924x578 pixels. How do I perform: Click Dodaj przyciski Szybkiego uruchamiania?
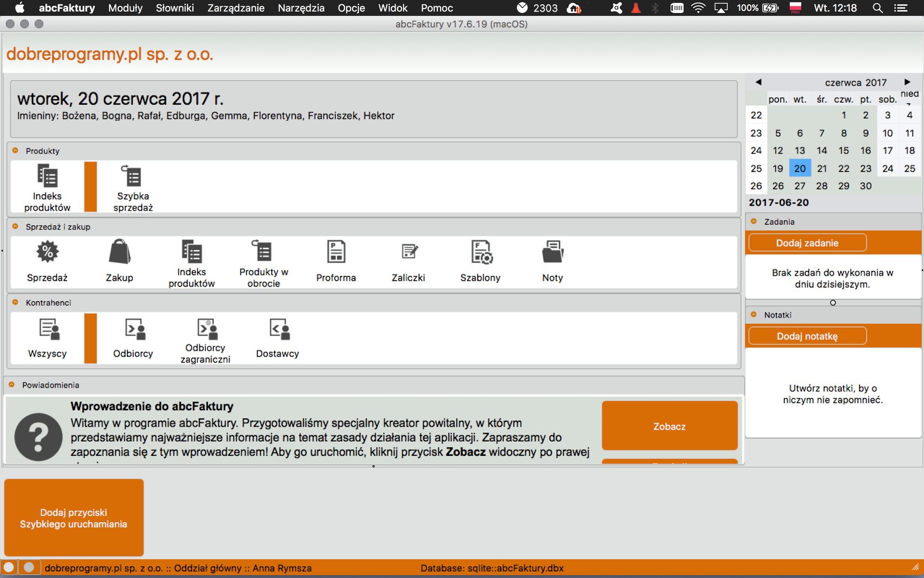click(74, 518)
